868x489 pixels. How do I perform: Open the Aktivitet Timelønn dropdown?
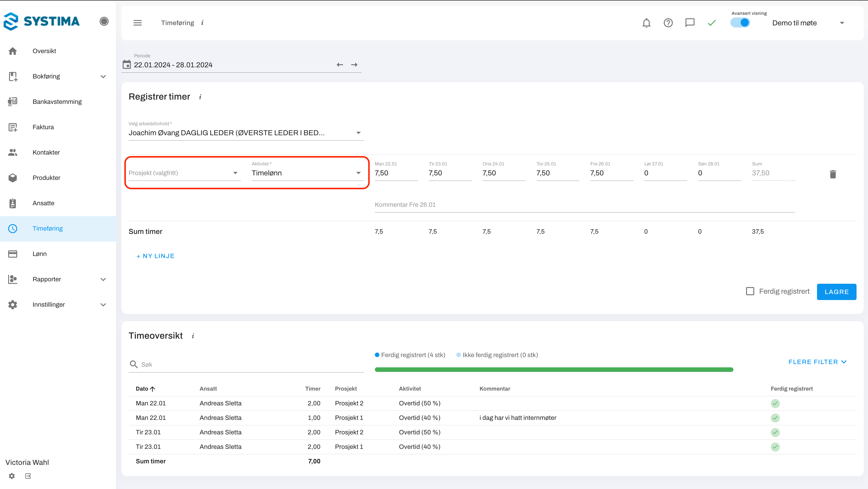click(x=307, y=173)
